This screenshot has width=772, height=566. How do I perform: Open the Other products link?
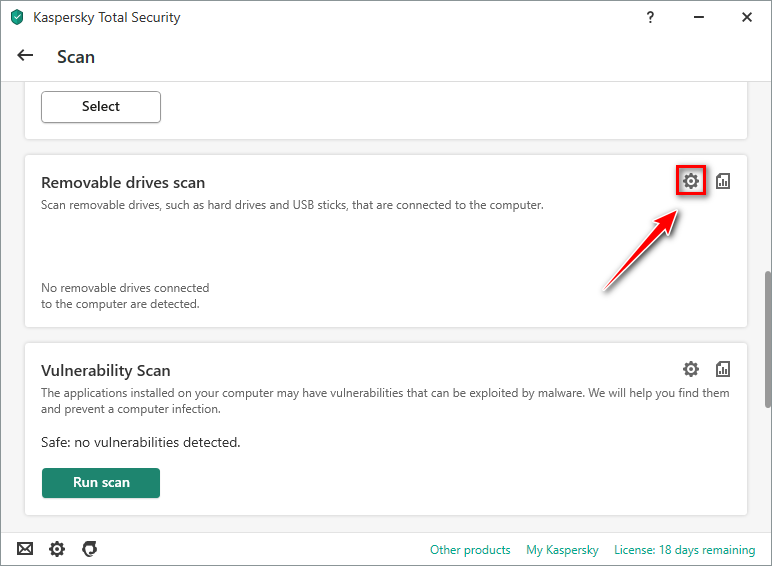coord(470,550)
